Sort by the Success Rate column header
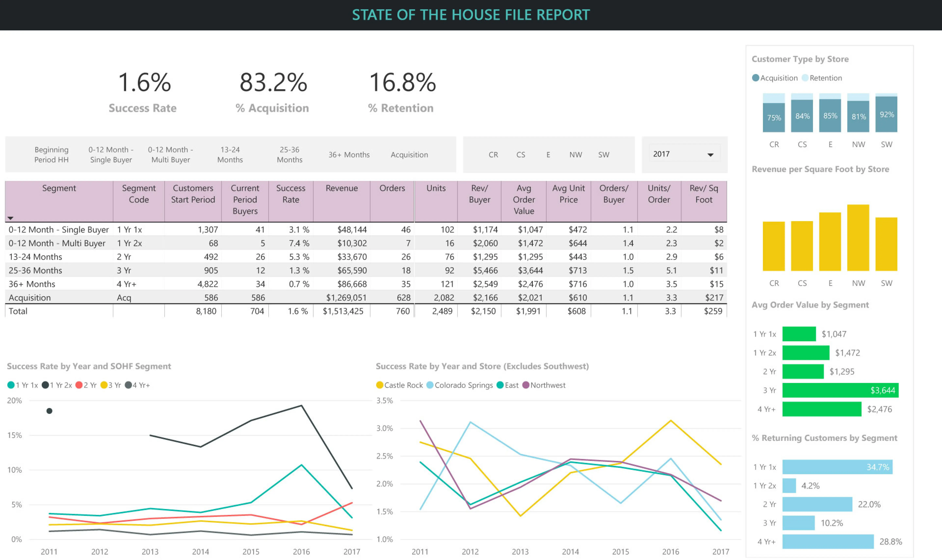This screenshot has width=942, height=560. (x=291, y=201)
